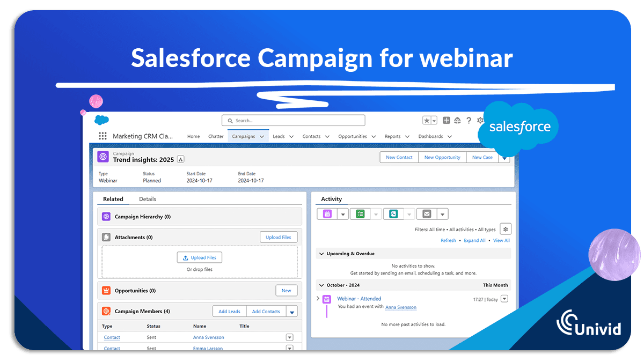This screenshot has height=362, width=644.
Task: Switch to the Details tab
Action: tap(148, 199)
